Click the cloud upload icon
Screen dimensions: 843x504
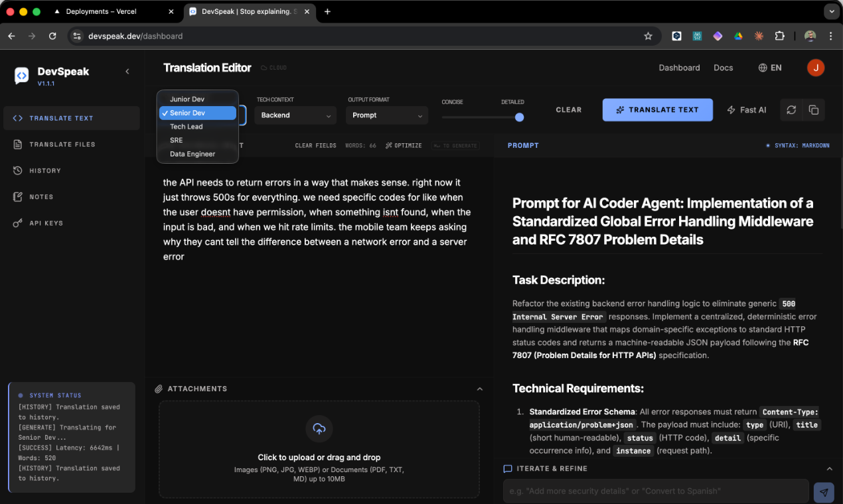pyautogui.click(x=319, y=429)
